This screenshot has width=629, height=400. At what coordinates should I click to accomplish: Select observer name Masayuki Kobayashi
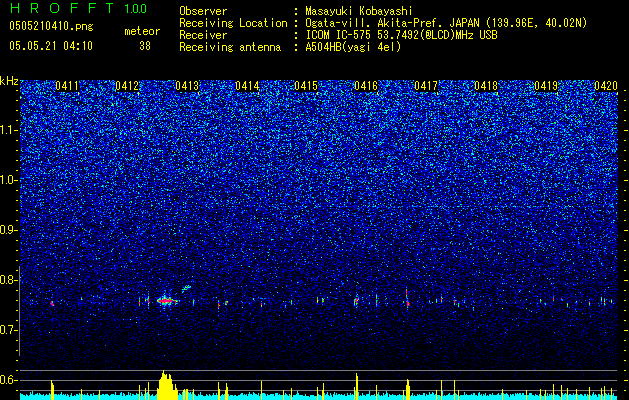click(359, 11)
